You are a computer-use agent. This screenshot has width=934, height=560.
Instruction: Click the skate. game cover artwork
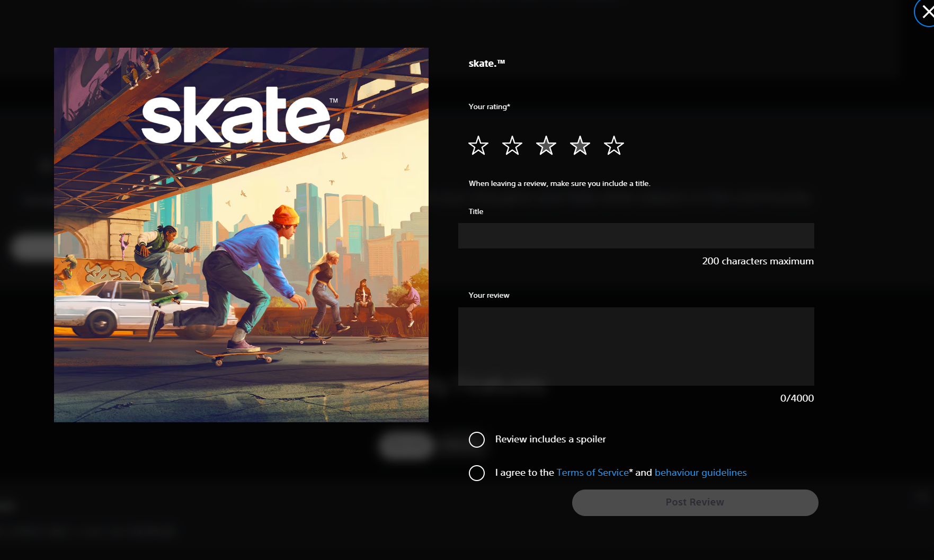tap(241, 235)
